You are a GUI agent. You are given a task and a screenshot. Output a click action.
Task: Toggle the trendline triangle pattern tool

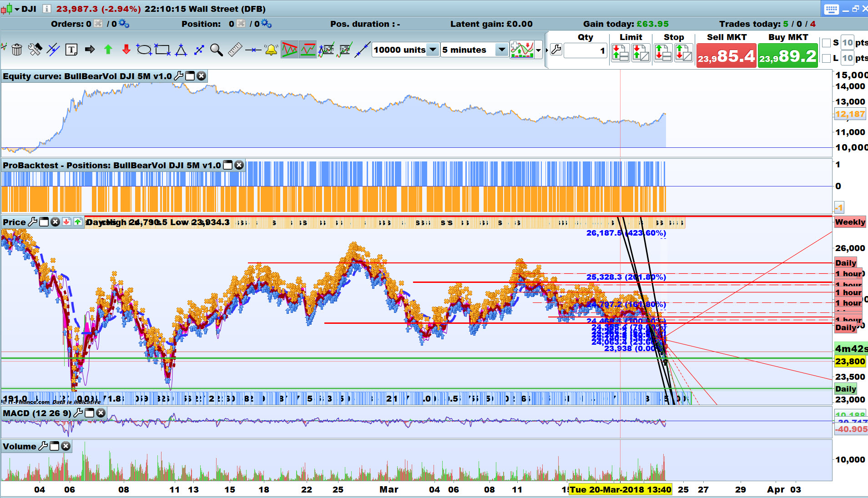click(289, 50)
